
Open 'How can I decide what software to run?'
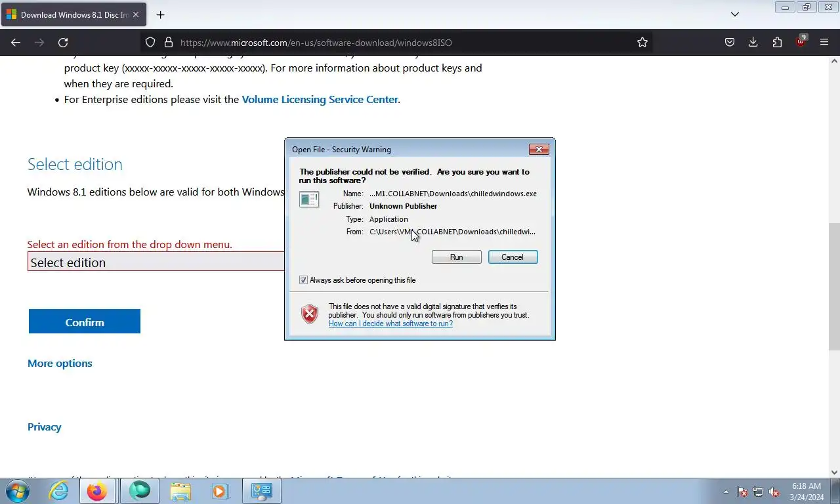coord(390,324)
